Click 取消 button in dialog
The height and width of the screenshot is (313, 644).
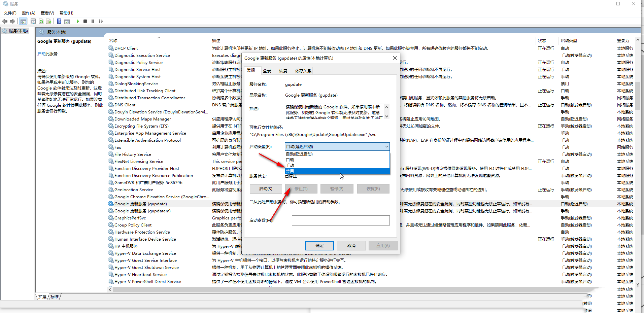351,246
